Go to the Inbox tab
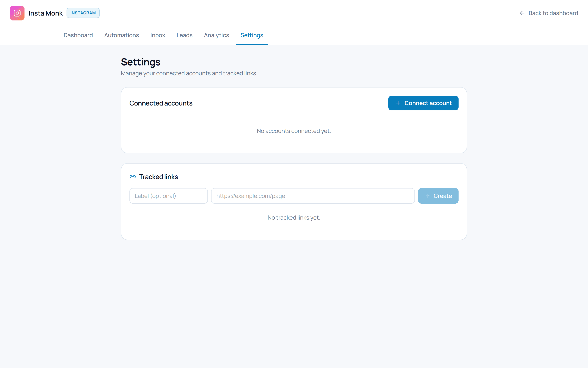This screenshot has width=588, height=368. coord(158,35)
